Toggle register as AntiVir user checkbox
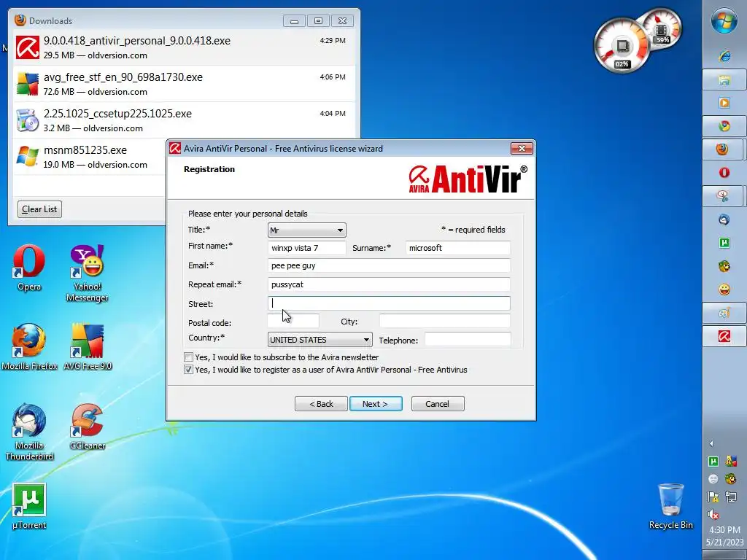Screen dimensions: 747x560 tap(189, 370)
